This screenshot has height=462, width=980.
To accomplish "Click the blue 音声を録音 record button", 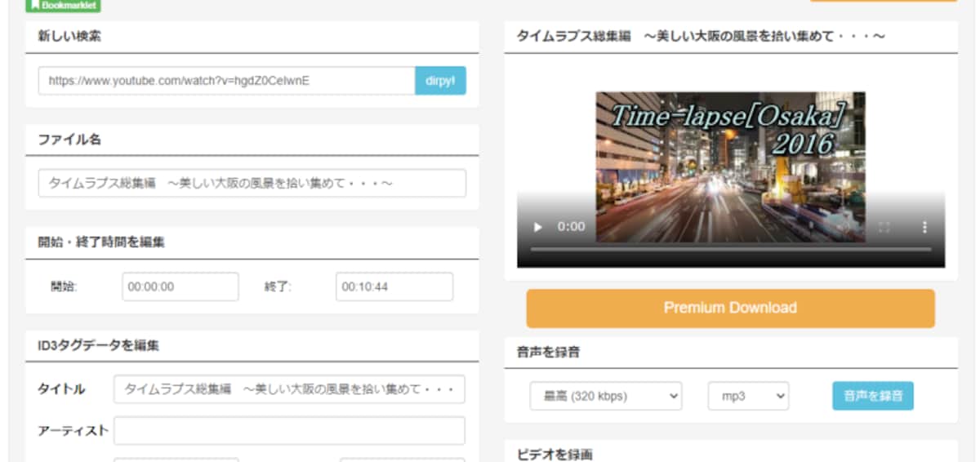I will click(x=873, y=396).
